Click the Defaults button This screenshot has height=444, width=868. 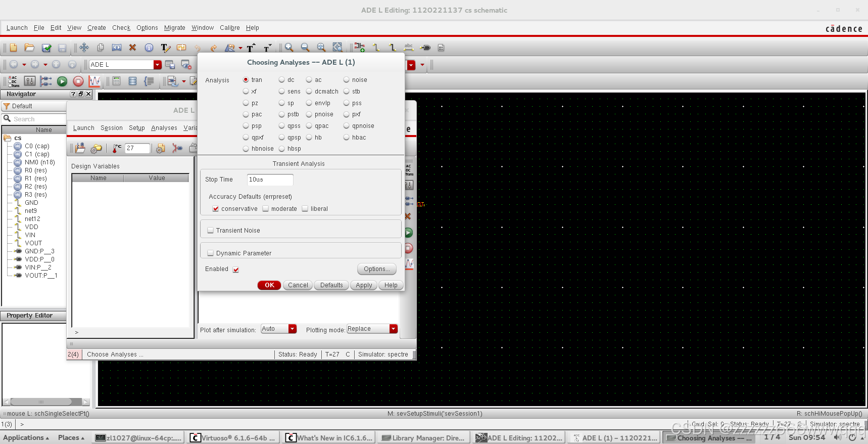pyautogui.click(x=331, y=285)
